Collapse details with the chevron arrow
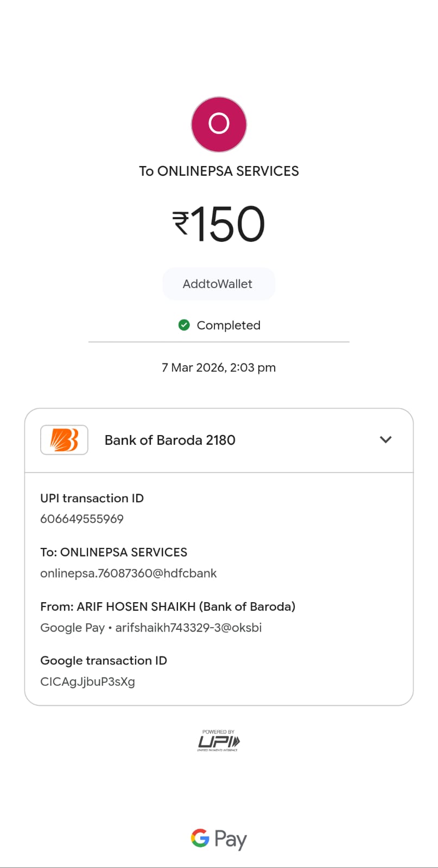Screen dimensions: 438x868 click(385, 440)
